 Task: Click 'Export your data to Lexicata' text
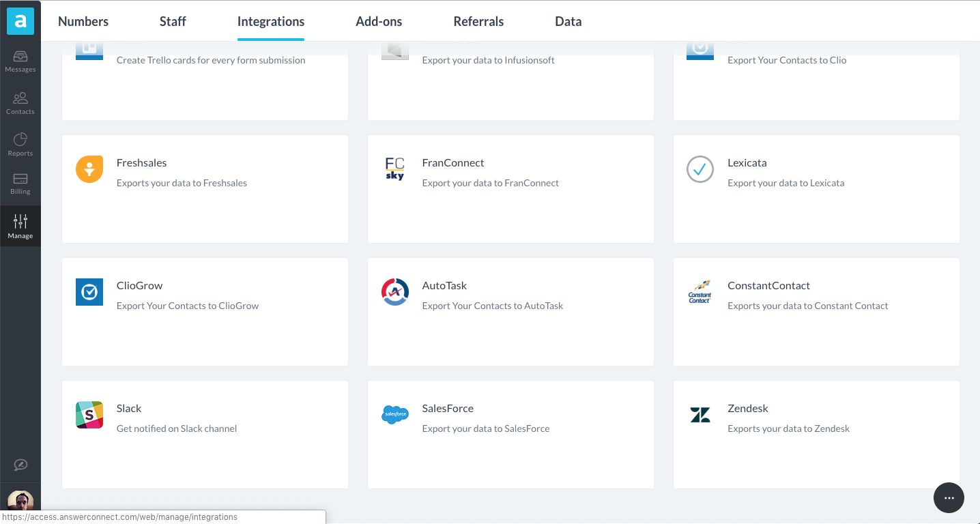coord(786,183)
